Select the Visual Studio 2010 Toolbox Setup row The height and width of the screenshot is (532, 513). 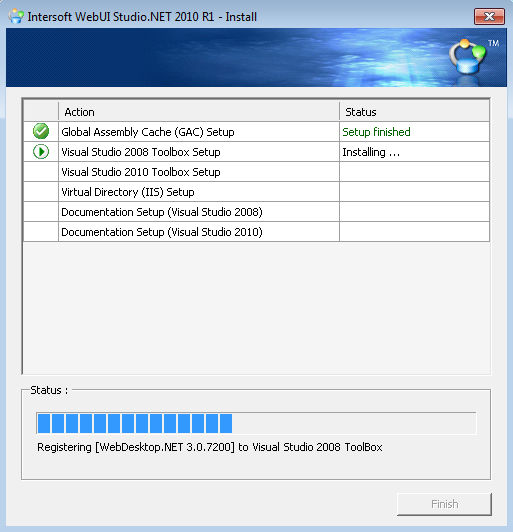pos(256,172)
